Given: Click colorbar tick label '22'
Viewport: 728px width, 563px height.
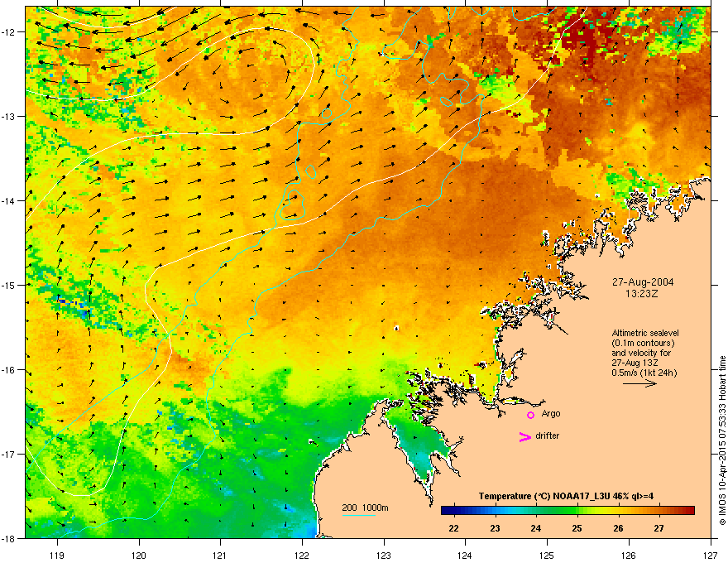Looking at the screenshot, I should (454, 528).
